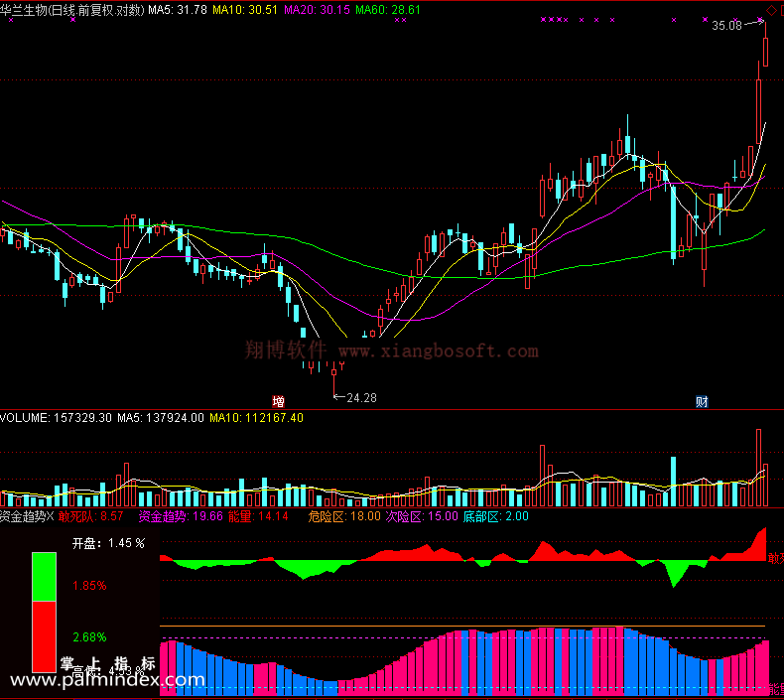
Task: Click the 开盘: 1.45 % label
Action: coord(108,543)
